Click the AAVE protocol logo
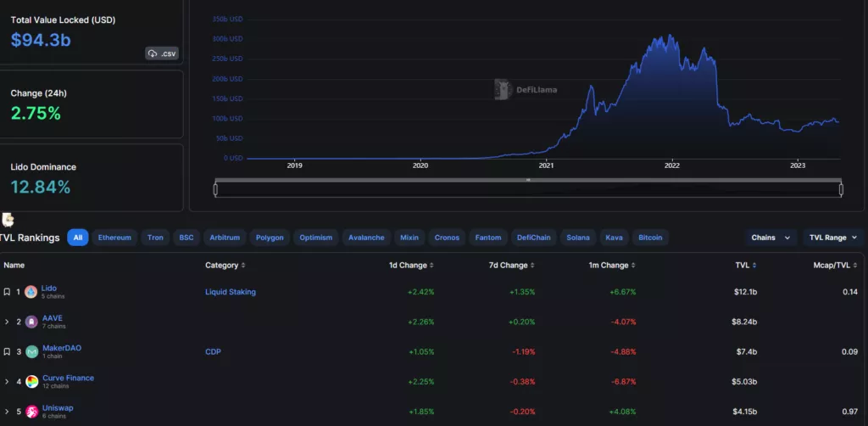 tap(32, 322)
